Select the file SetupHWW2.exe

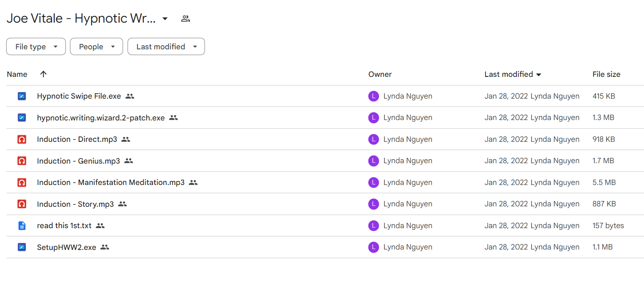coord(67,247)
